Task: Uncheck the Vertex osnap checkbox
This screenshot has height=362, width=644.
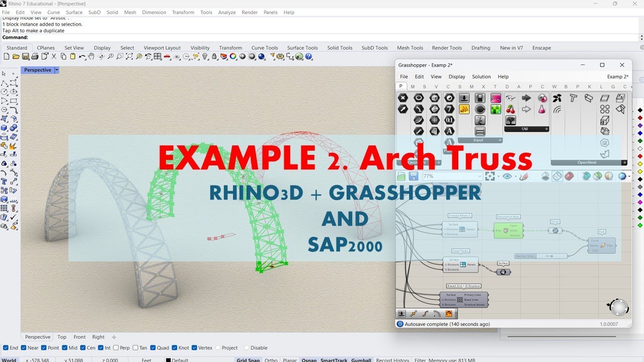Action: pos(194,347)
